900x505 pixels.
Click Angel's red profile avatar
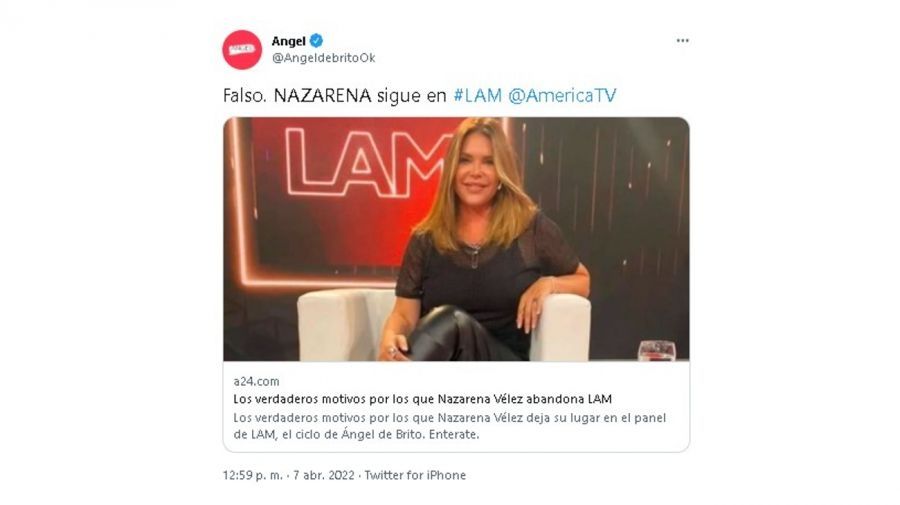[x=242, y=50]
